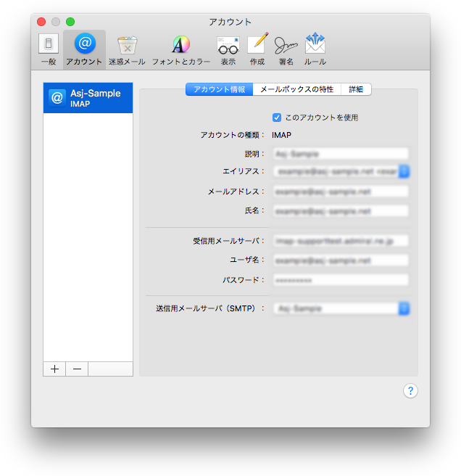The height and width of the screenshot is (476, 461).
Task: Toggle the このアカウントを使用 checkbox
Action: point(277,118)
